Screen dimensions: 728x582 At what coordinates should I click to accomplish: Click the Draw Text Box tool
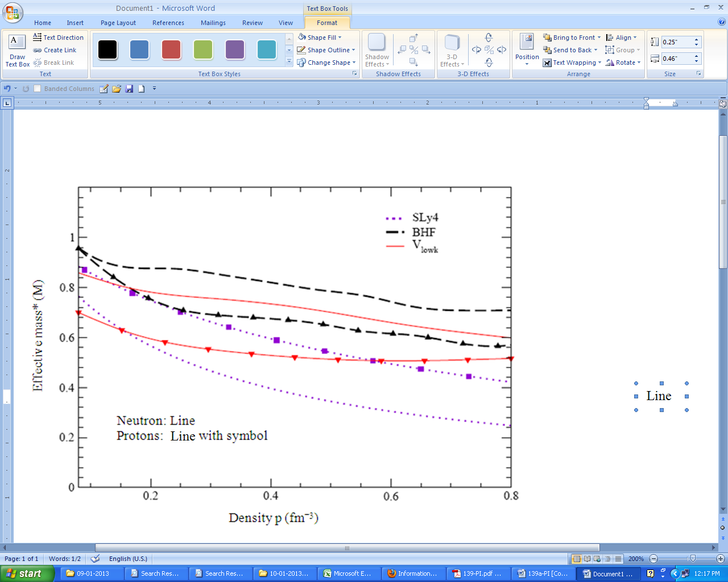click(x=17, y=50)
